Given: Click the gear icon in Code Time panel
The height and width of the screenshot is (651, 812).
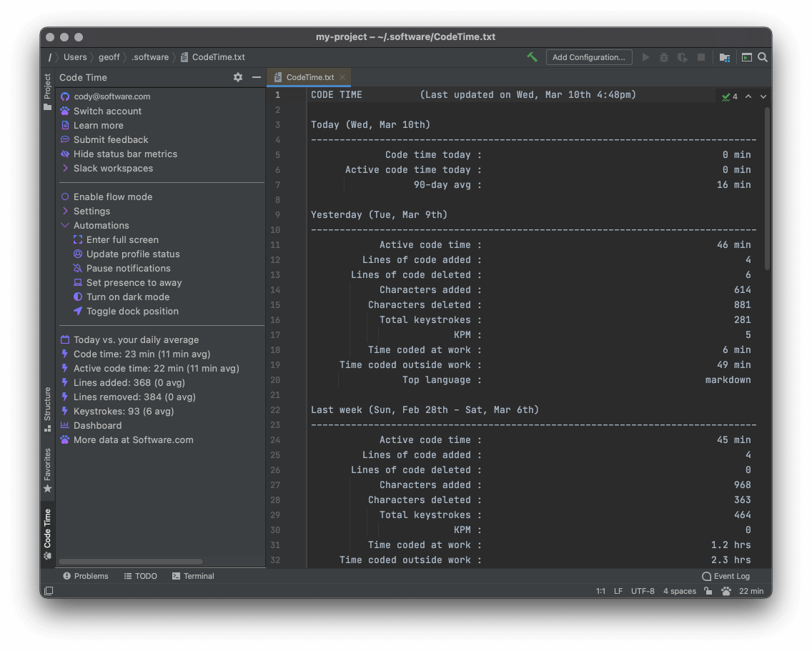Looking at the screenshot, I should 238,77.
